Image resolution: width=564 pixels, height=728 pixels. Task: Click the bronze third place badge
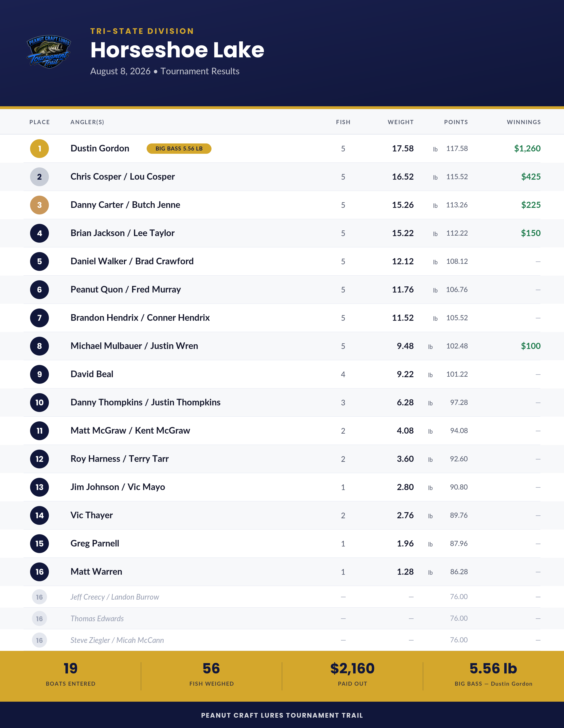pos(39,205)
